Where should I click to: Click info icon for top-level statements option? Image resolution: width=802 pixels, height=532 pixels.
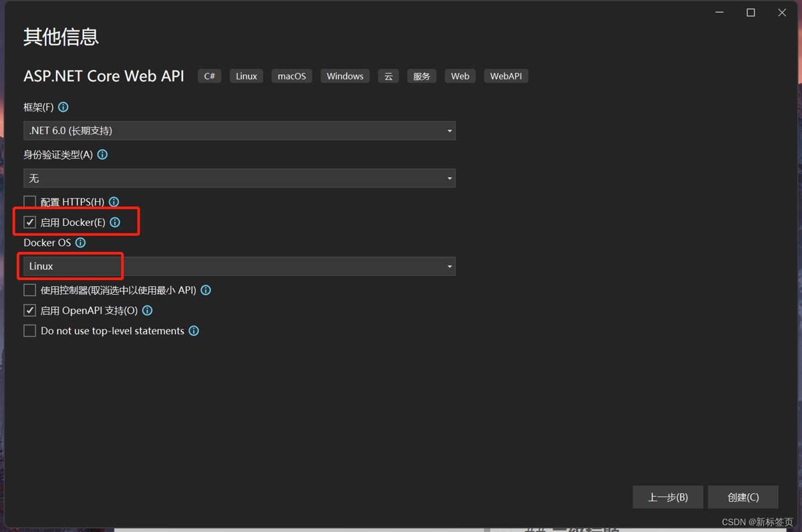(x=194, y=331)
